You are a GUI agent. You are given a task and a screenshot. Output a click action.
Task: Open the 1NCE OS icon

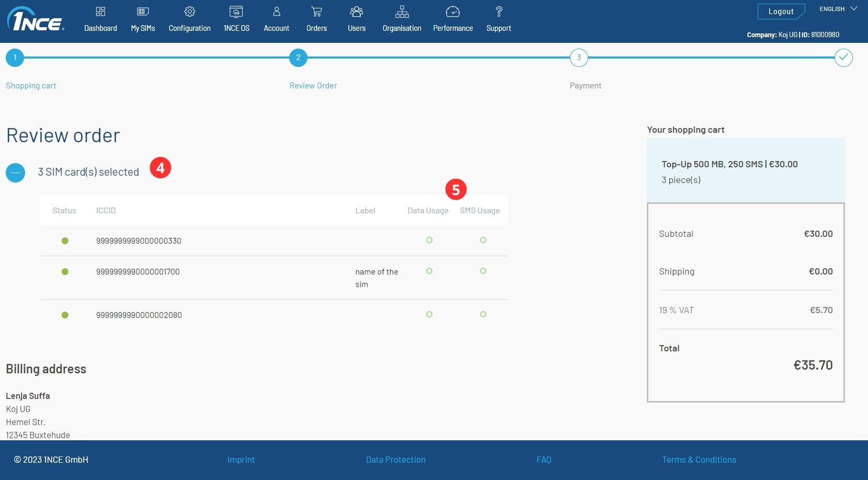pos(236,12)
